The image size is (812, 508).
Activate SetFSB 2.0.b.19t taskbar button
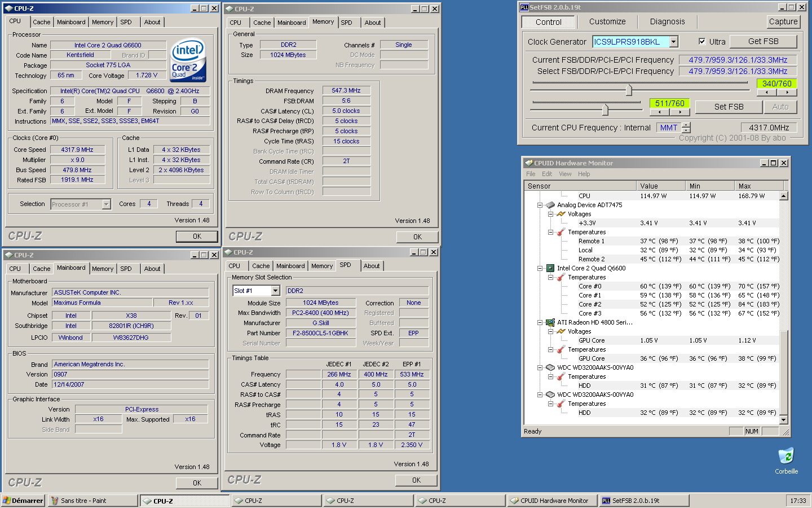[643, 501]
